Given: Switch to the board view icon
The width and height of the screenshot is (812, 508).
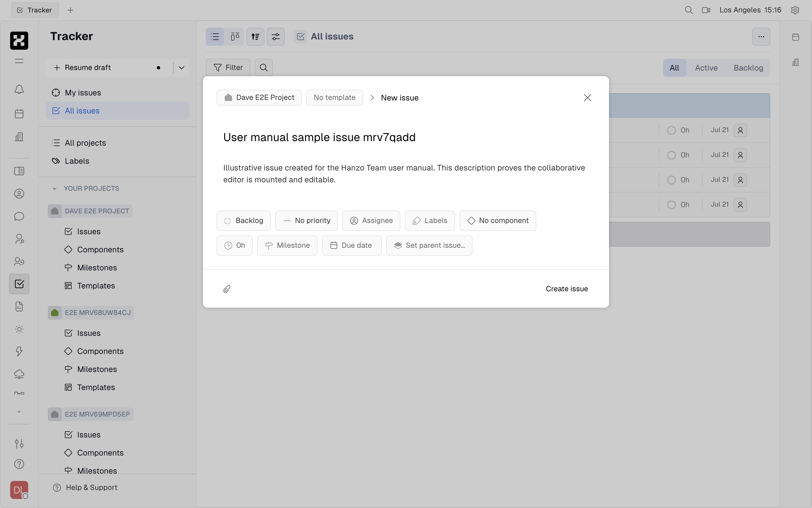Looking at the screenshot, I should click(235, 37).
